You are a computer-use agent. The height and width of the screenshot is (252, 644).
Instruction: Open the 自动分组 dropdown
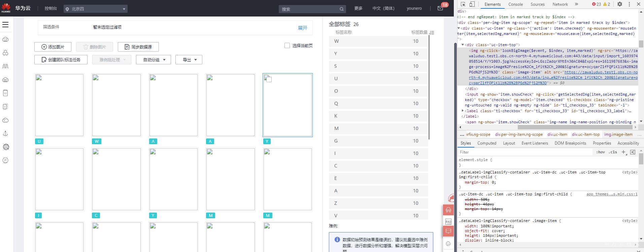(x=154, y=60)
